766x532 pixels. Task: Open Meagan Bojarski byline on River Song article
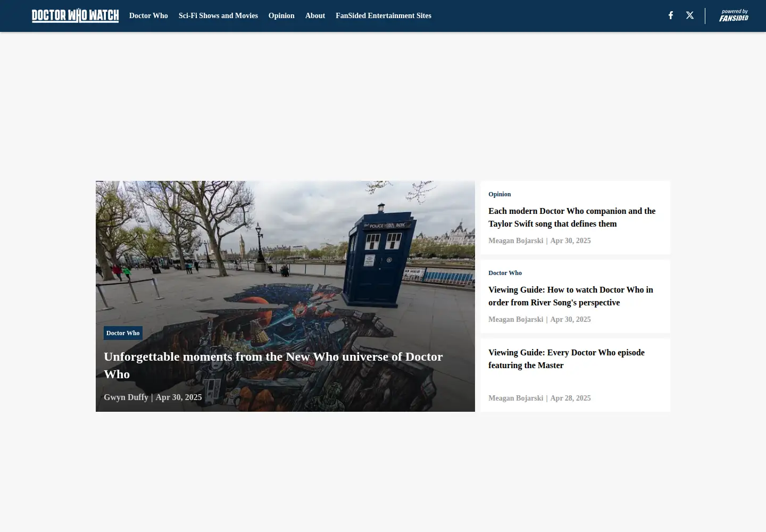click(515, 319)
